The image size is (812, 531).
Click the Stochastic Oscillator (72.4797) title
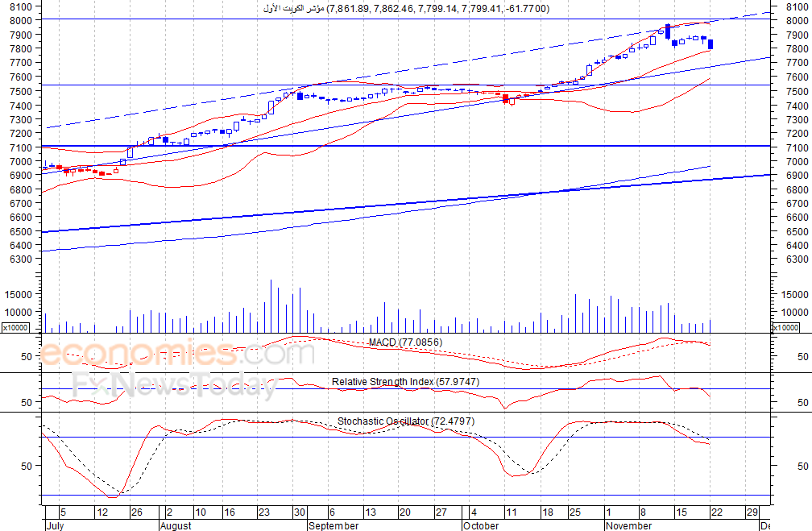click(x=406, y=421)
